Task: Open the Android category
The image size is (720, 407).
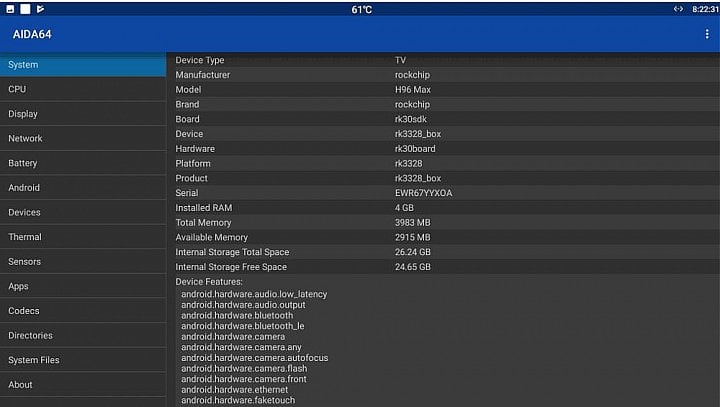Action: (x=83, y=187)
